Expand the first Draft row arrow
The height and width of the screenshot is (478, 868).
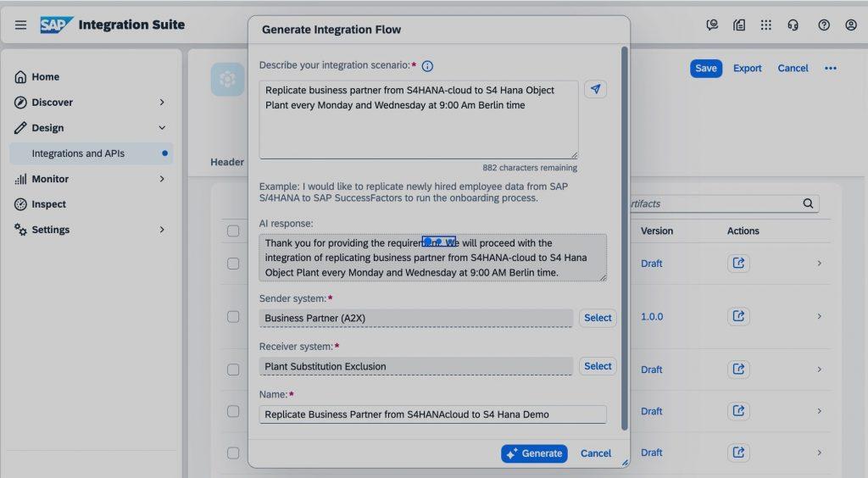click(820, 263)
